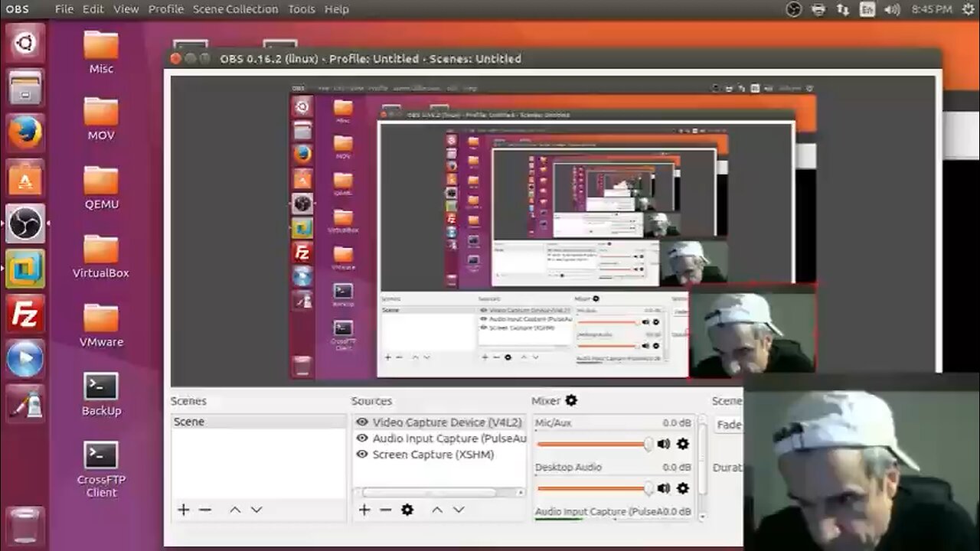This screenshot has width=980, height=551.
Task: Select the BackUp terminal shortcut on desktop
Action: (x=101, y=395)
